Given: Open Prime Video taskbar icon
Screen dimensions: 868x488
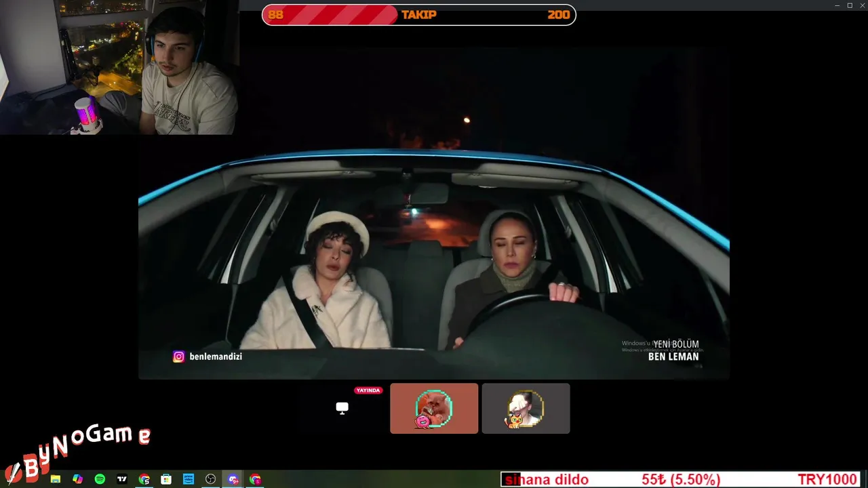Looking at the screenshot, I should (189, 479).
